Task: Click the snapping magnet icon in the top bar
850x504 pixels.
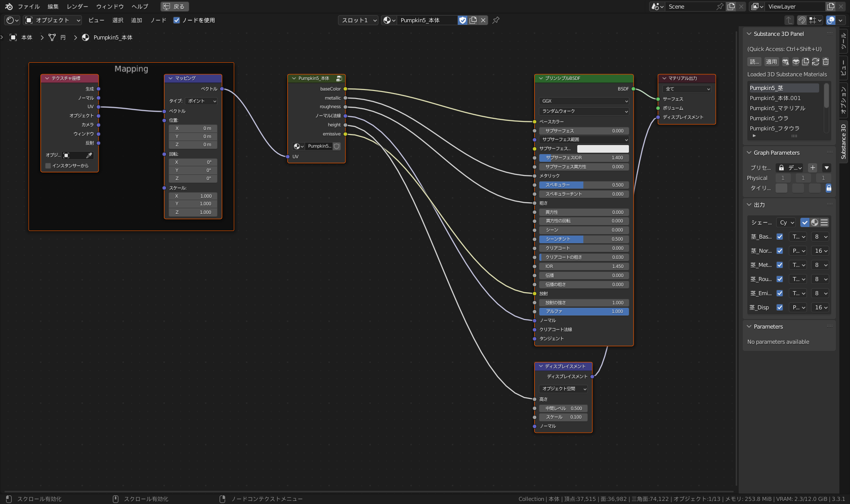Action: click(802, 20)
